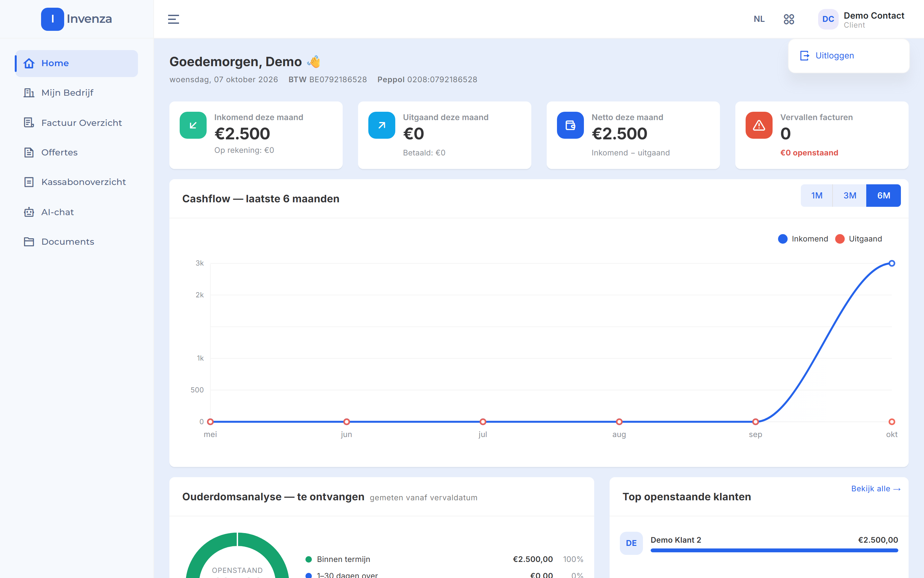Click the DE avatar of Demo Klant 2
924x578 pixels.
631,543
